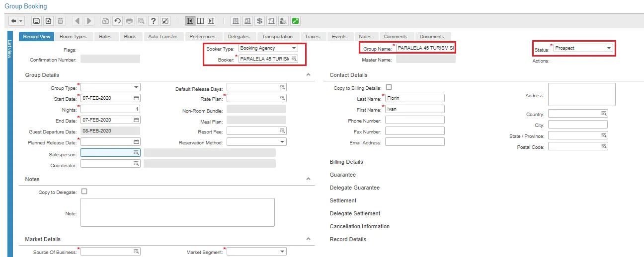Open the back arrow dropdown menu

pyautogui.click(x=21, y=21)
